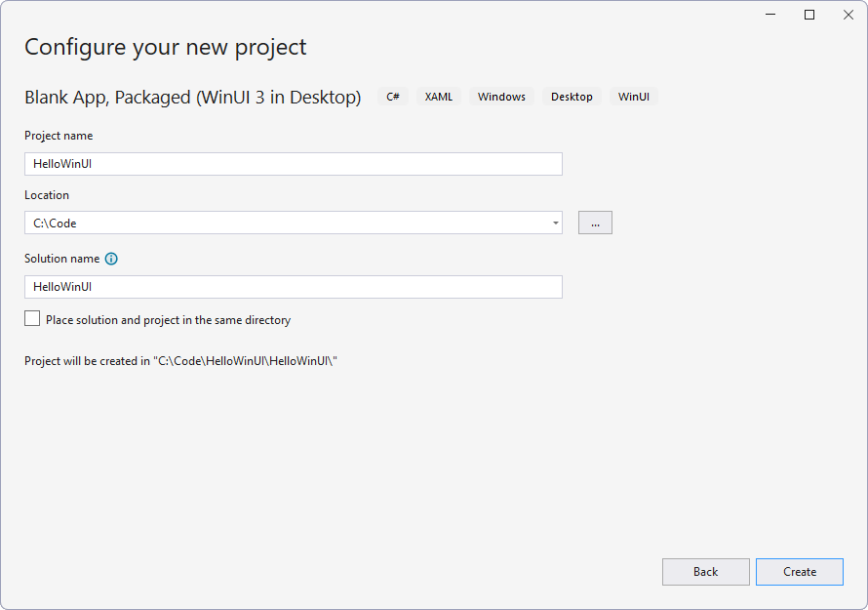Select the Desktop tag
868x610 pixels.
pos(572,97)
